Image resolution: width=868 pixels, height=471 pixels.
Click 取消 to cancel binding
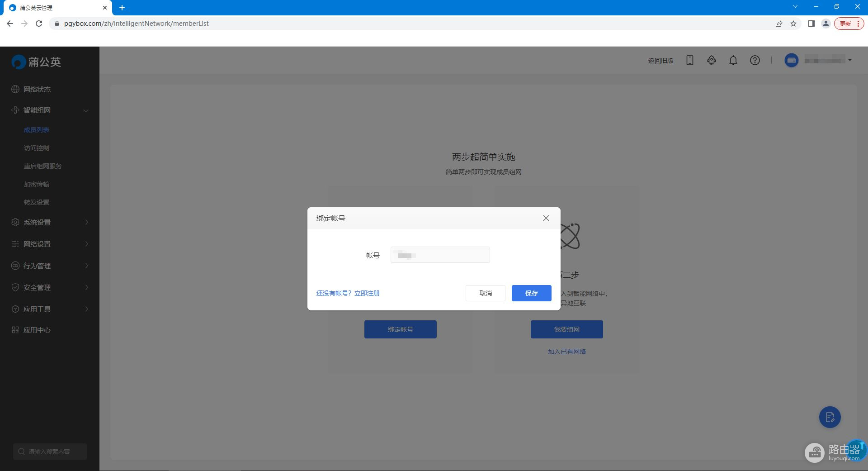point(486,293)
